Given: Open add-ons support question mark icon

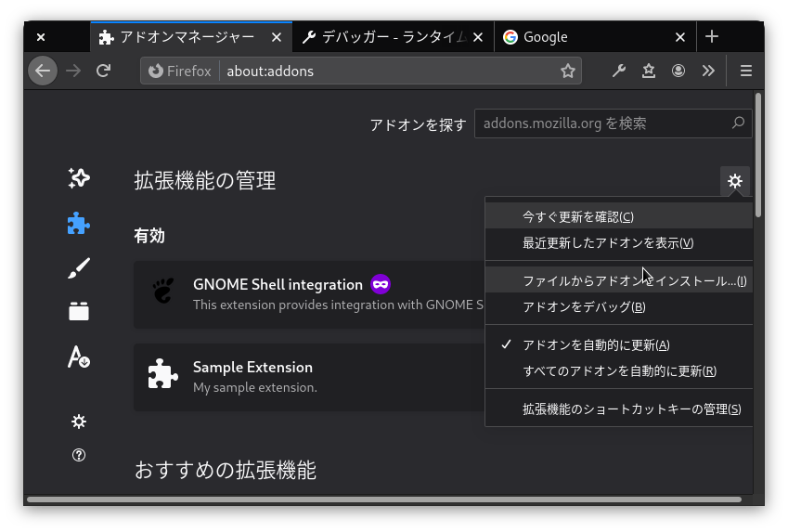Looking at the screenshot, I should [79, 455].
